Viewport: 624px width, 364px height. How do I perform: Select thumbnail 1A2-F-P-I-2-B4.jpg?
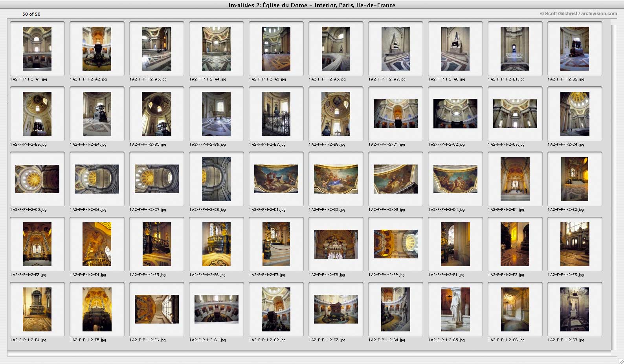(97, 114)
